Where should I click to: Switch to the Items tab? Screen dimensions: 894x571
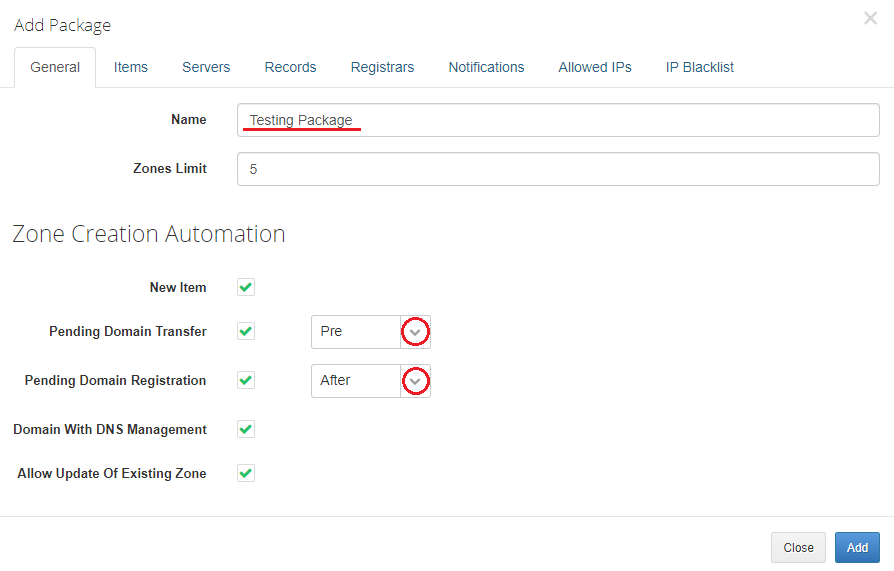pyautogui.click(x=131, y=68)
